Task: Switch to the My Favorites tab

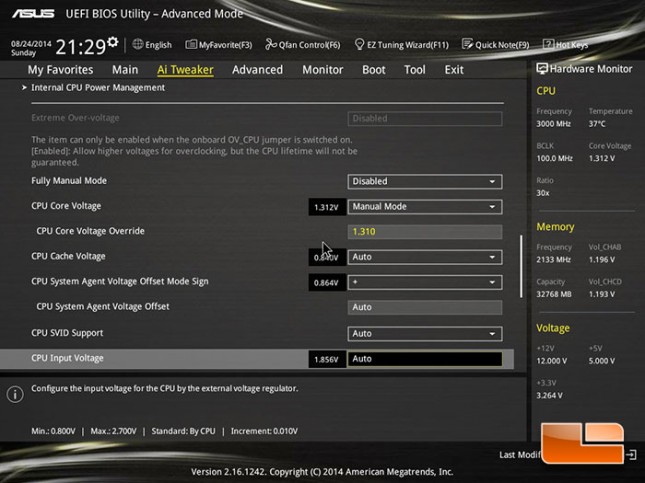Action: (x=60, y=70)
